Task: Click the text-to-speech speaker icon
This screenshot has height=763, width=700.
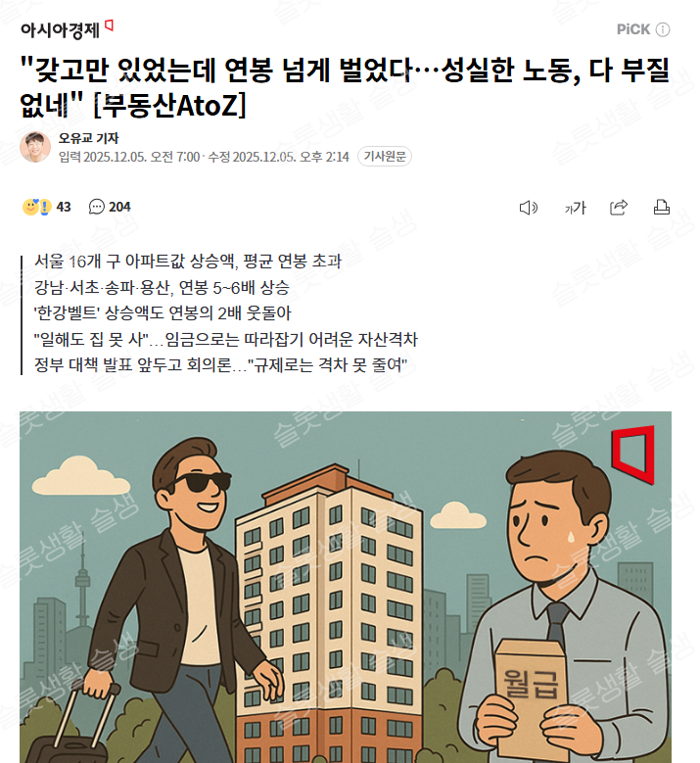Action: point(529,208)
